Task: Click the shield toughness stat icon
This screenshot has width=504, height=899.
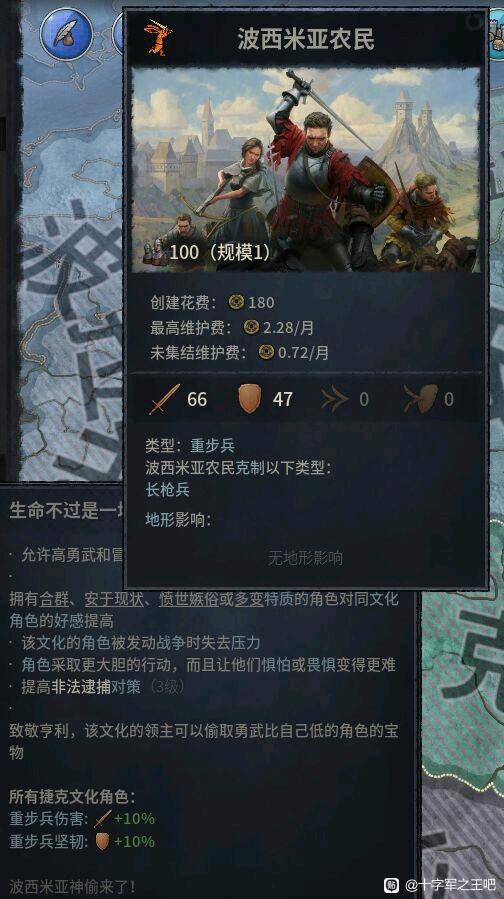Action: (x=249, y=399)
